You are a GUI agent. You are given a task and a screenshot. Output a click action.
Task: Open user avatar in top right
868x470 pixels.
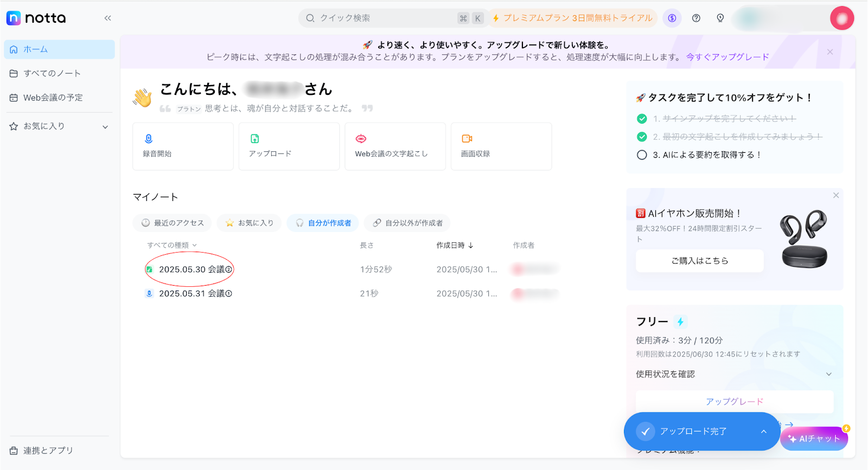[841, 18]
